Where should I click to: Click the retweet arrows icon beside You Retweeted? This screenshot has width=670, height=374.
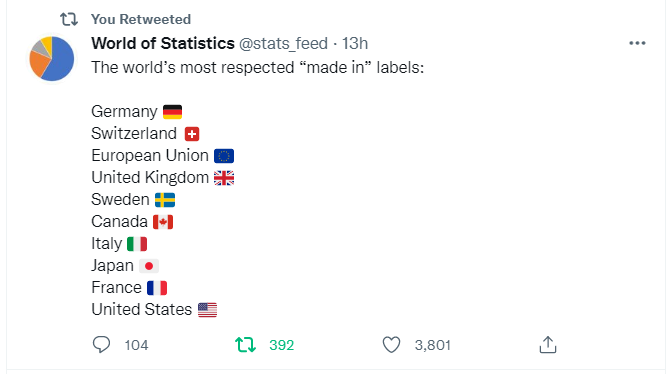pyautogui.click(x=69, y=19)
